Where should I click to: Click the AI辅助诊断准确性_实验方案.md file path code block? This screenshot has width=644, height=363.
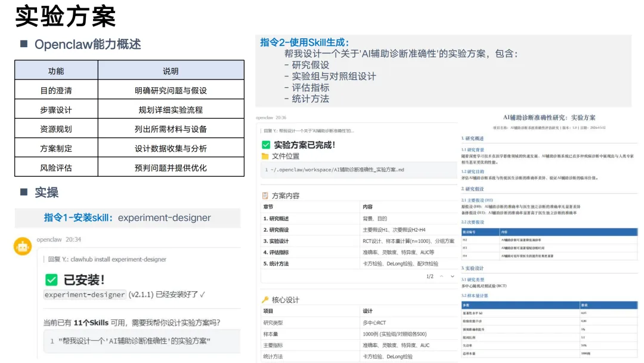tap(359, 170)
